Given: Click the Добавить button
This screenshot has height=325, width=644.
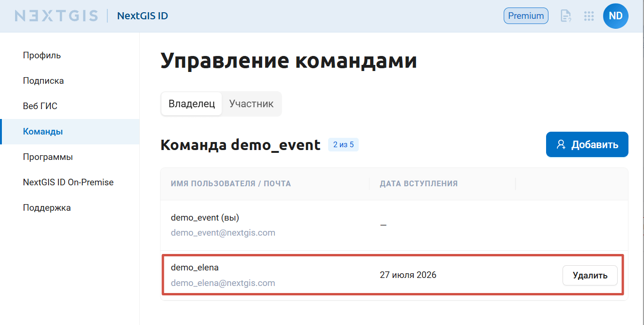Looking at the screenshot, I should tap(587, 144).
